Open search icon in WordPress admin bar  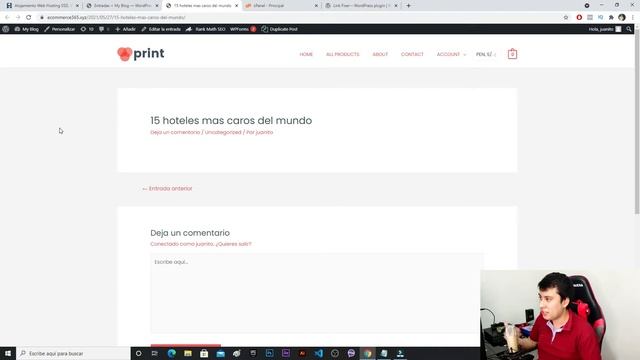tap(629, 29)
